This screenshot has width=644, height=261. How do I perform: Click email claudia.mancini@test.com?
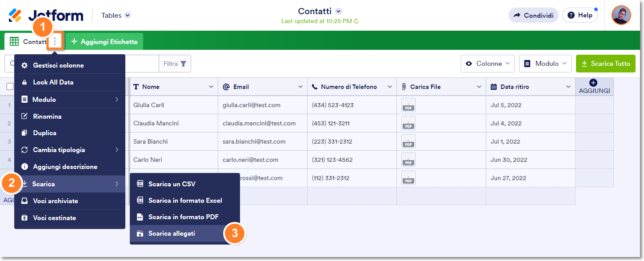pyautogui.click(x=259, y=123)
